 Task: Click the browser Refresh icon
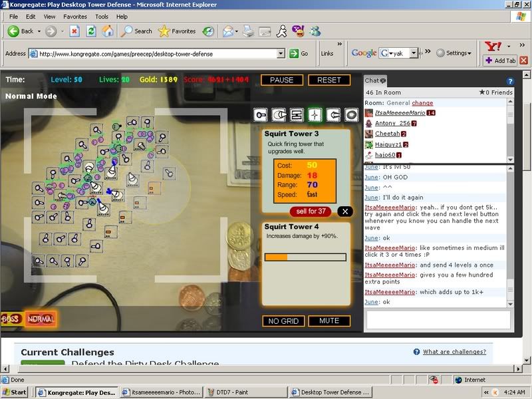coord(90,31)
